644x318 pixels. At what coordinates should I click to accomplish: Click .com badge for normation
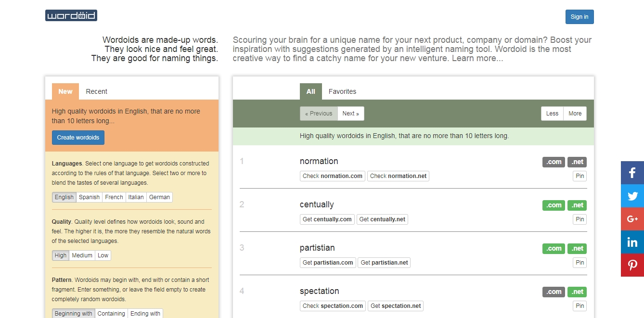(554, 162)
